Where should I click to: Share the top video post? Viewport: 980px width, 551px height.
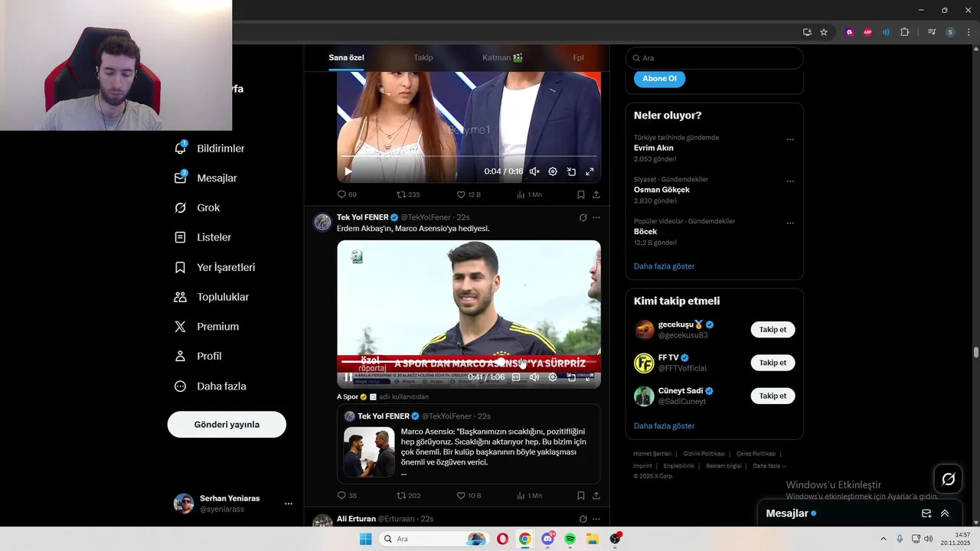[596, 194]
